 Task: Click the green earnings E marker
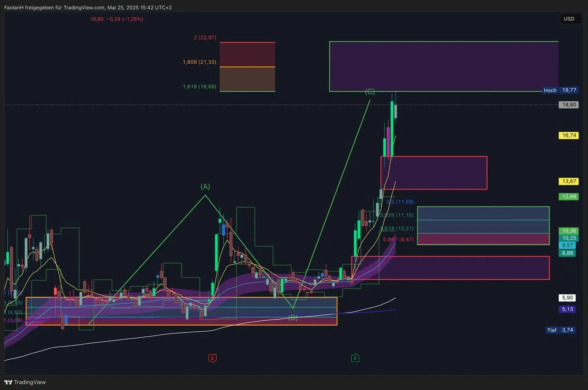coord(355,358)
